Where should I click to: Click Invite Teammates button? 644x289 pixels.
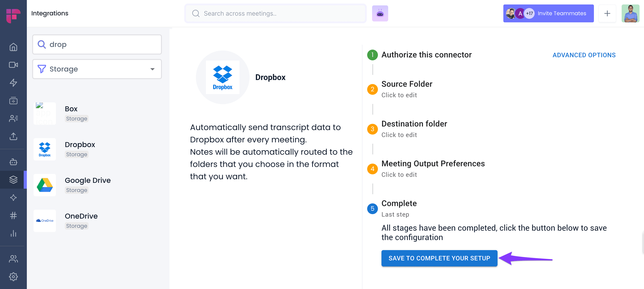tap(548, 13)
